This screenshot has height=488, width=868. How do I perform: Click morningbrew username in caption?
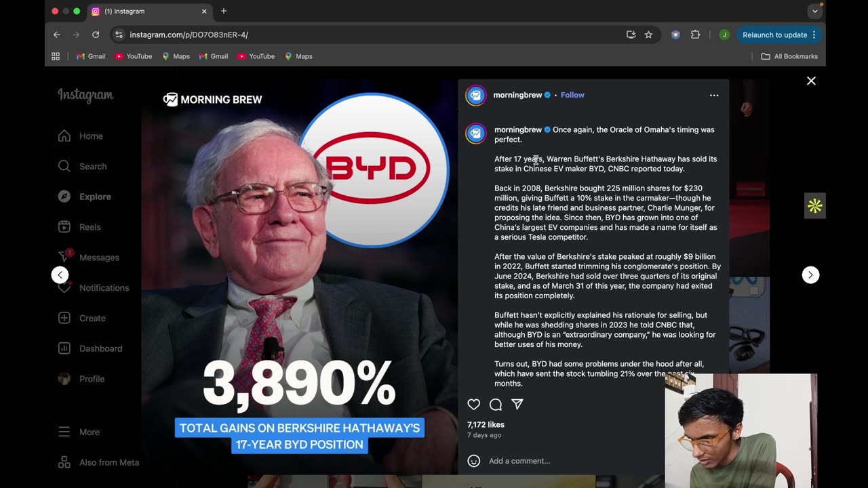[518, 129]
